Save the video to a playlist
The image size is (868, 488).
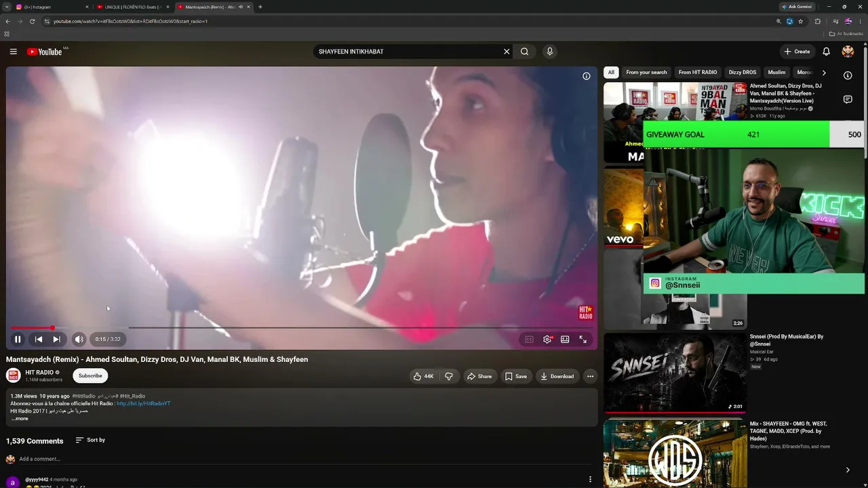pyautogui.click(x=515, y=376)
